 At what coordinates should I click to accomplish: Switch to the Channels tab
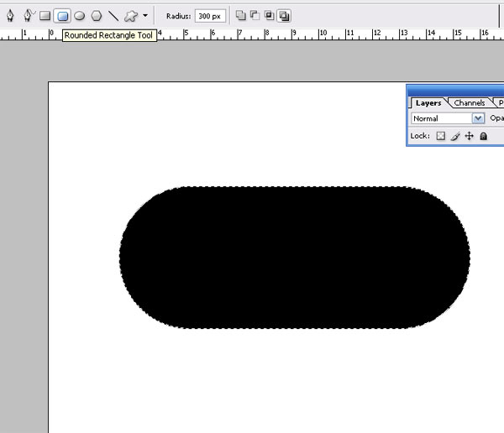click(x=470, y=103)
